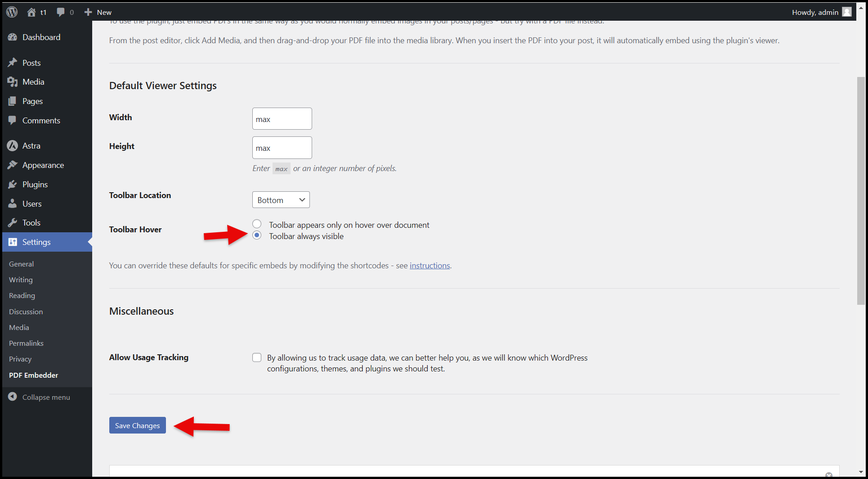868x479 pixels.
Task: Click the 'Default Viewer Settings' heading
Action: coord(163,86)
